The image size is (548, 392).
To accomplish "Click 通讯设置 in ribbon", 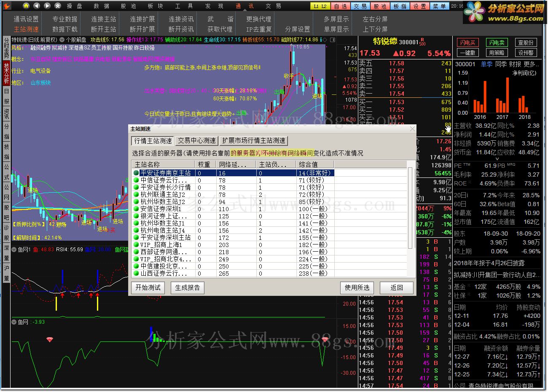I will pos(26,19).
